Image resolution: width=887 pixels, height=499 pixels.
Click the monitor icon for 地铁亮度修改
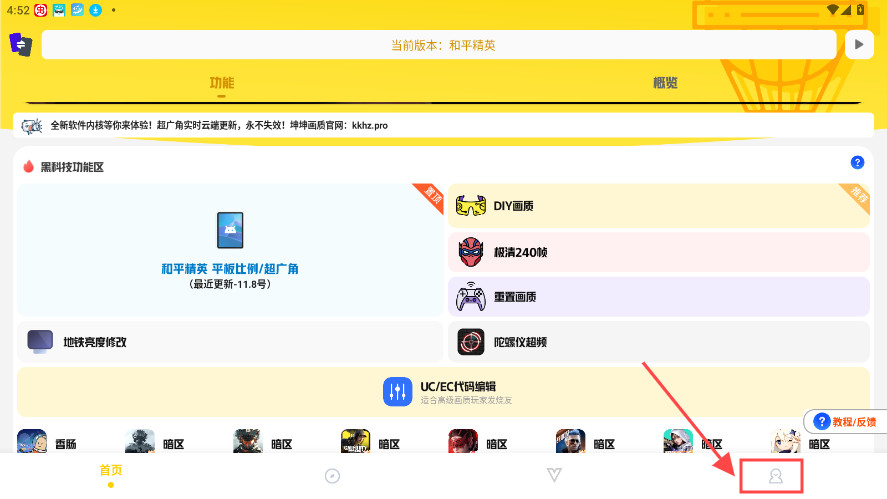(x=40, y=342)
